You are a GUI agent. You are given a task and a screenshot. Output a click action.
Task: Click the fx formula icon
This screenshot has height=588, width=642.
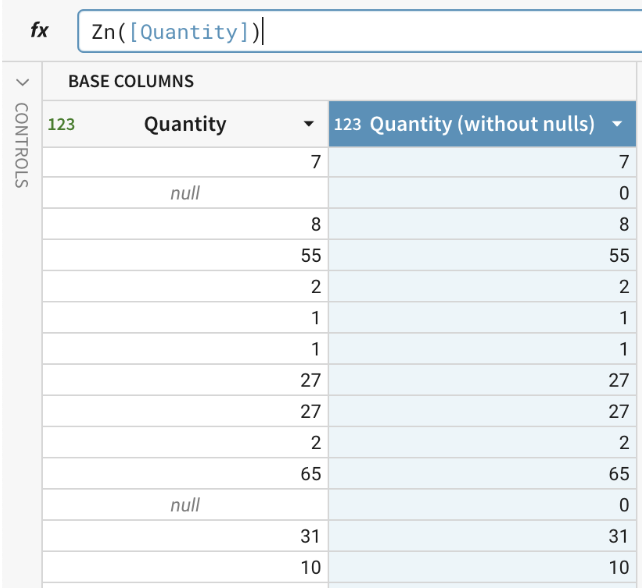coord(39,31)
